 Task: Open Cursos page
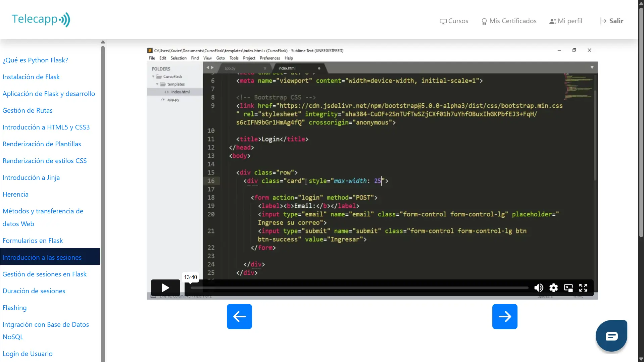pyautogui.click(x=454, y=21)
